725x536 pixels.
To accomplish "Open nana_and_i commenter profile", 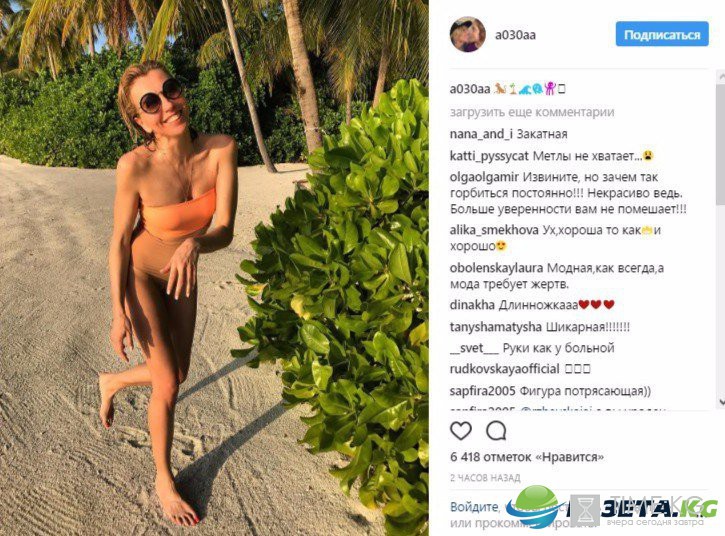I will click(481, 134).
